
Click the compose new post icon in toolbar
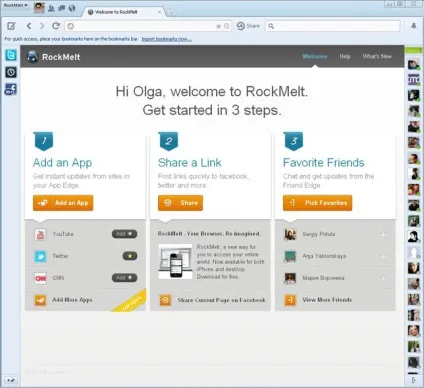[x=11, y=26]
